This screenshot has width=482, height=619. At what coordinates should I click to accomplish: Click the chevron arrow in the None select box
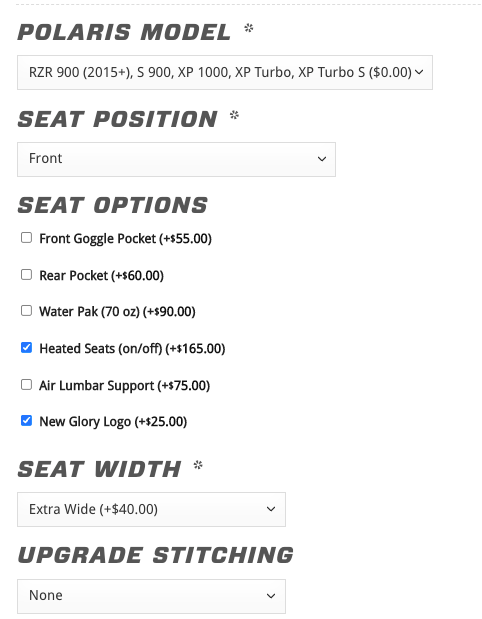tap(271, 596)
